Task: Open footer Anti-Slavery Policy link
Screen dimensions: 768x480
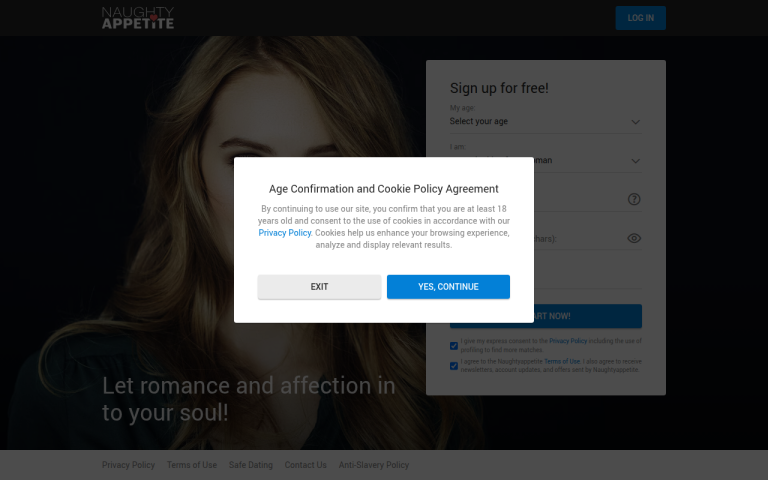Action: click(x=374, y=465)
